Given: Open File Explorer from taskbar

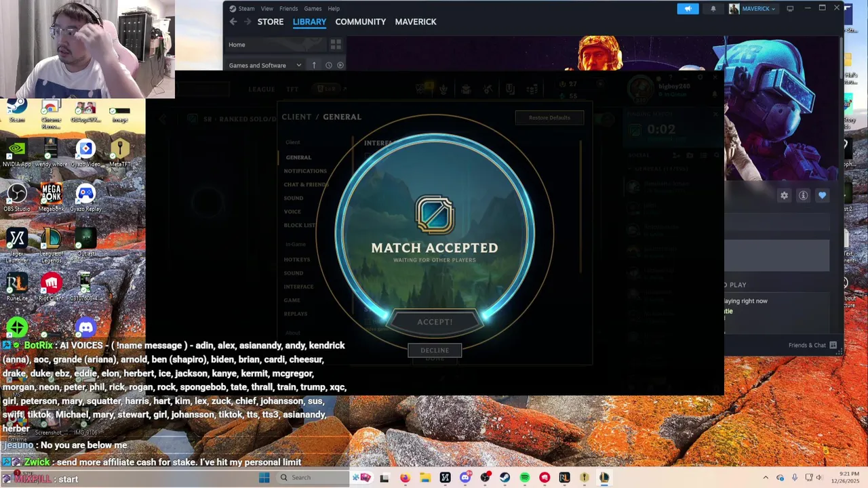Looking at the screenshot, I should (x=425, y=478).
